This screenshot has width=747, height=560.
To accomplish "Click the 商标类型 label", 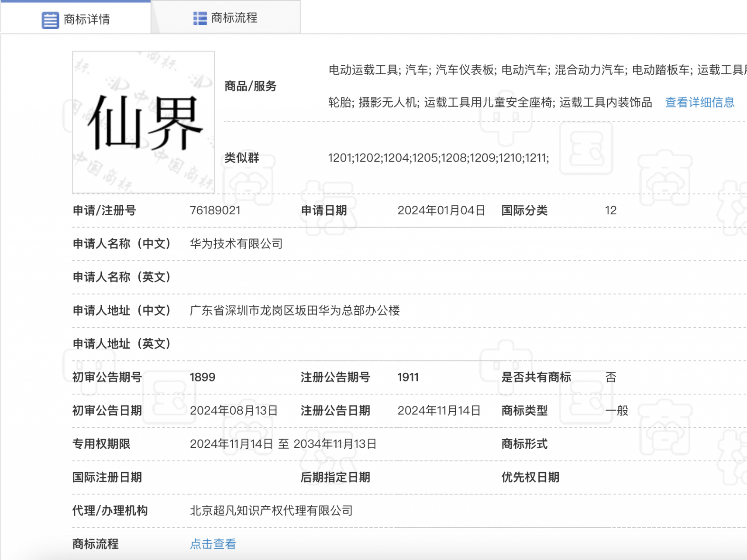I will (x=524, y=410).
